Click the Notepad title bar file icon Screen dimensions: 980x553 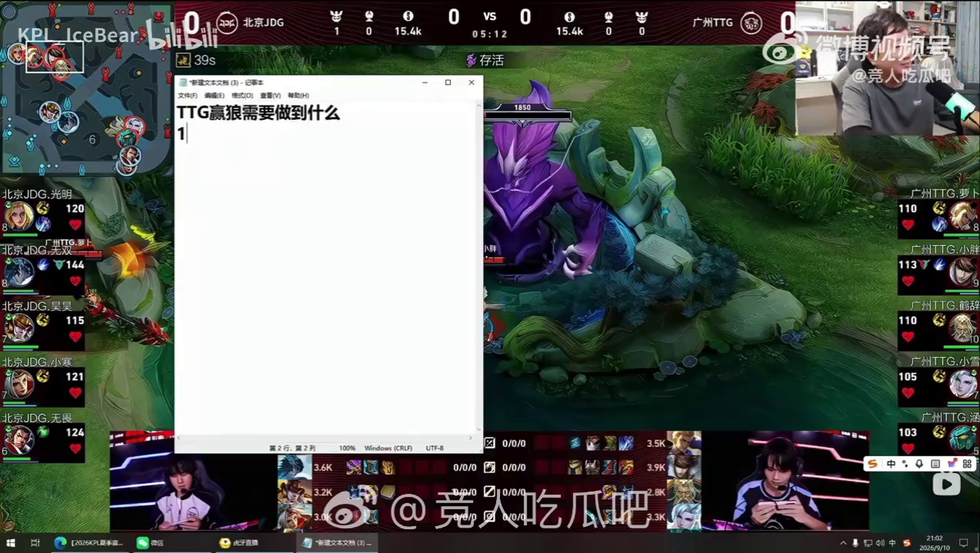click(x=183, y=82)
